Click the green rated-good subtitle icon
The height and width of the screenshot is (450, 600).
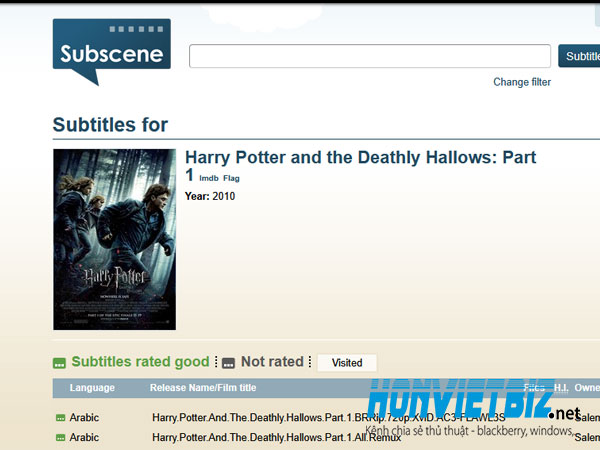59,363
